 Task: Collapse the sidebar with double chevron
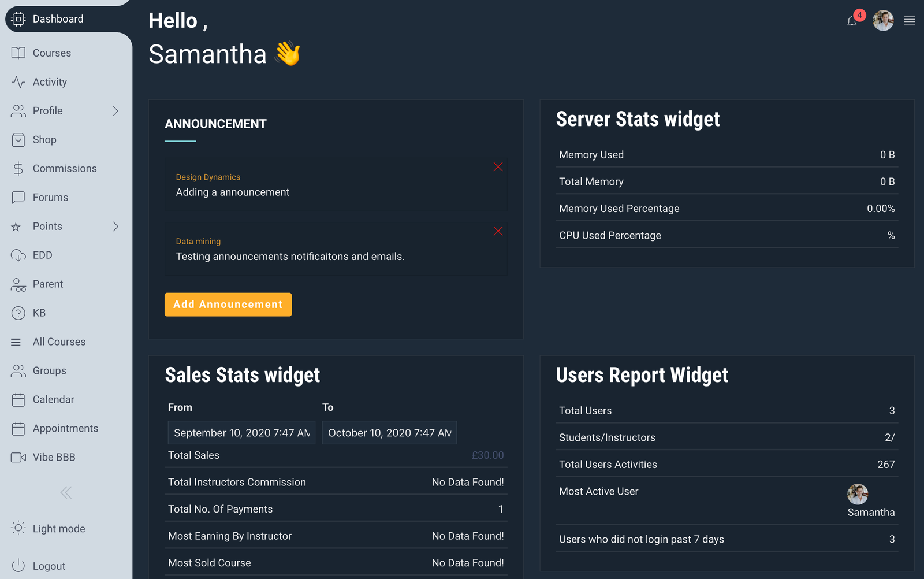pos(66,492)
